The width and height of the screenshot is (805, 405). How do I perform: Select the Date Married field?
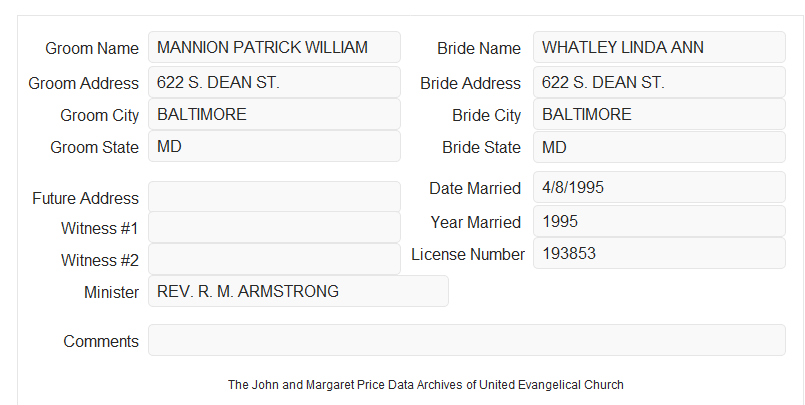[x=659, y=187]
